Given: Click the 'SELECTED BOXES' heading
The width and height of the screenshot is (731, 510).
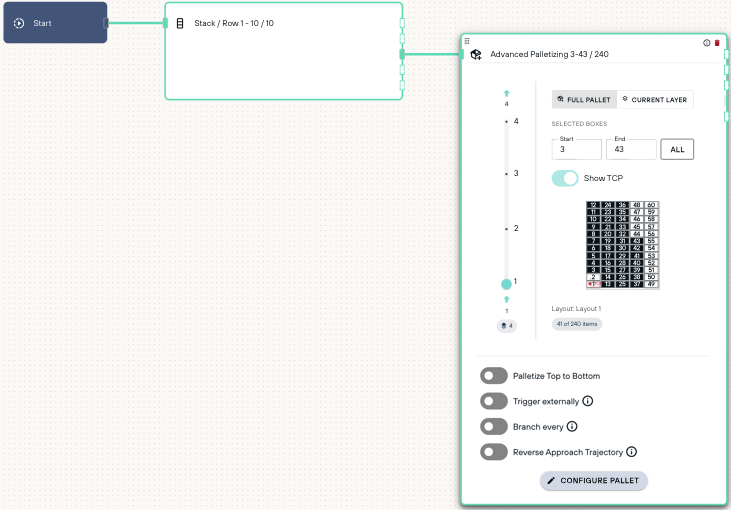Looking at the screenshot, I should (579, 124).
